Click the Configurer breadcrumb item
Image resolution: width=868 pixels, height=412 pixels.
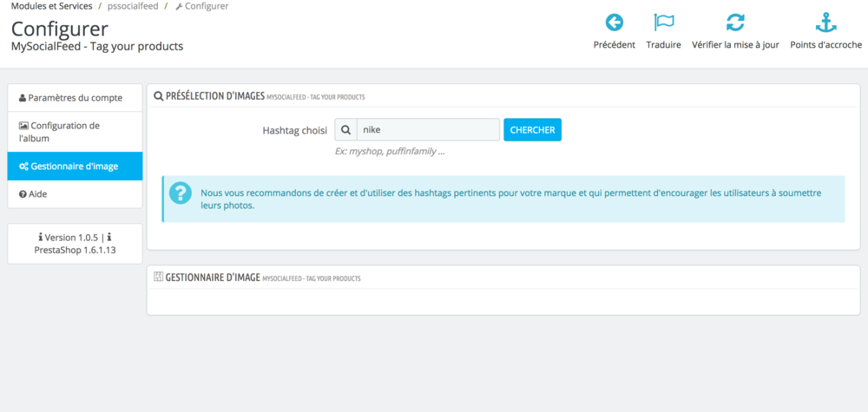pyautogui.click(x=201, y=6)
